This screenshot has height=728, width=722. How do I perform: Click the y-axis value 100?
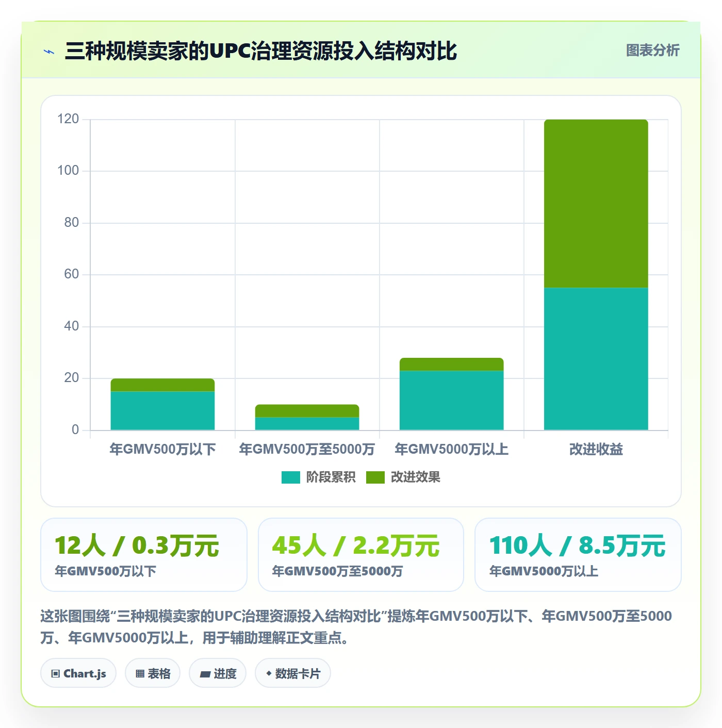click(x=68, y=171)
